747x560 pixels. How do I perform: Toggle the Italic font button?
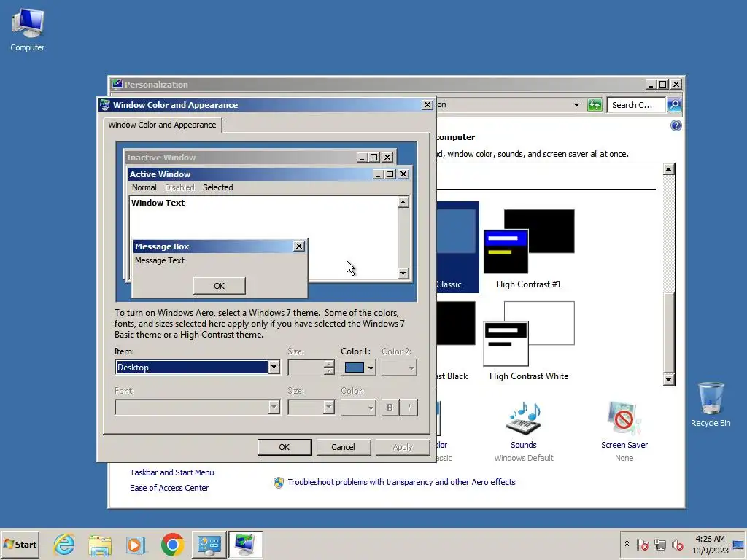[409, 407]
